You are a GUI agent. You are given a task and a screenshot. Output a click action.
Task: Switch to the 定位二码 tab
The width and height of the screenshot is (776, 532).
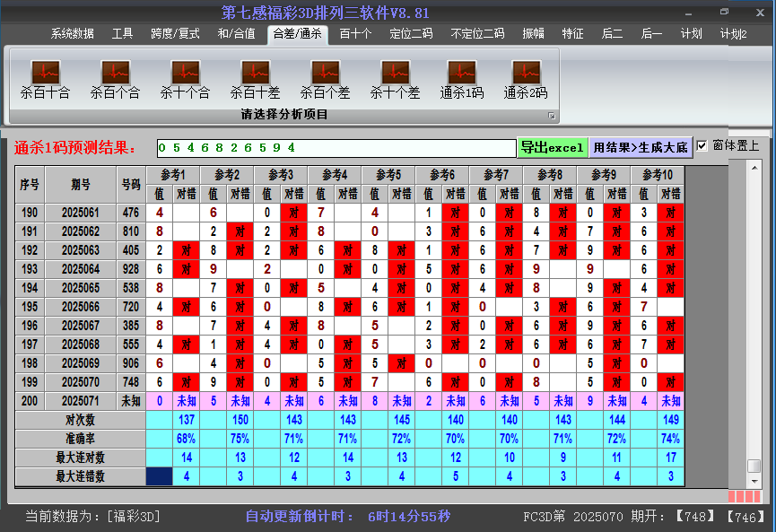click(x=411, y=34)
